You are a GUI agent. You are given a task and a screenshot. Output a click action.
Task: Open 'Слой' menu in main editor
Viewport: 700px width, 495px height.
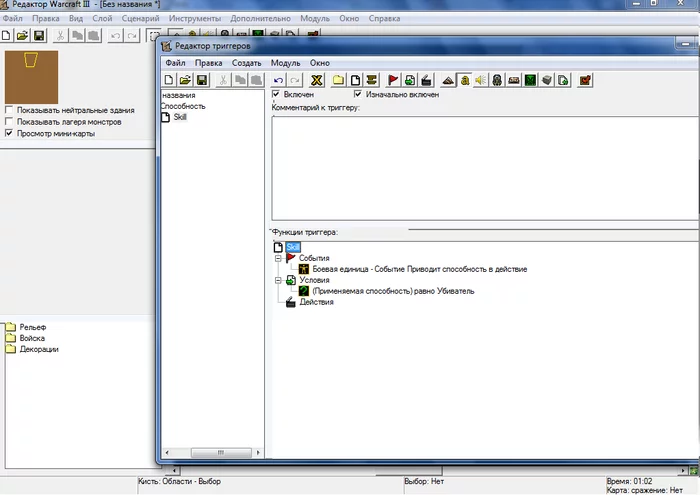102,19
